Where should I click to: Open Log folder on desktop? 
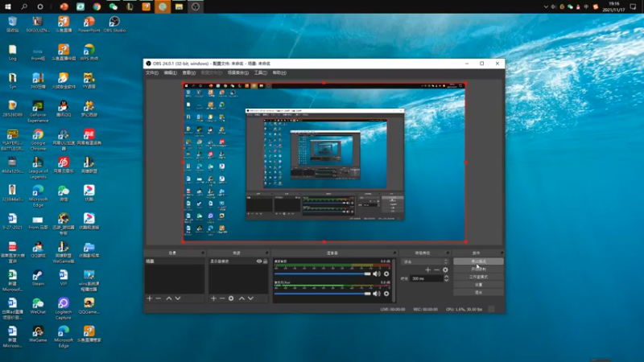[12, 52]
